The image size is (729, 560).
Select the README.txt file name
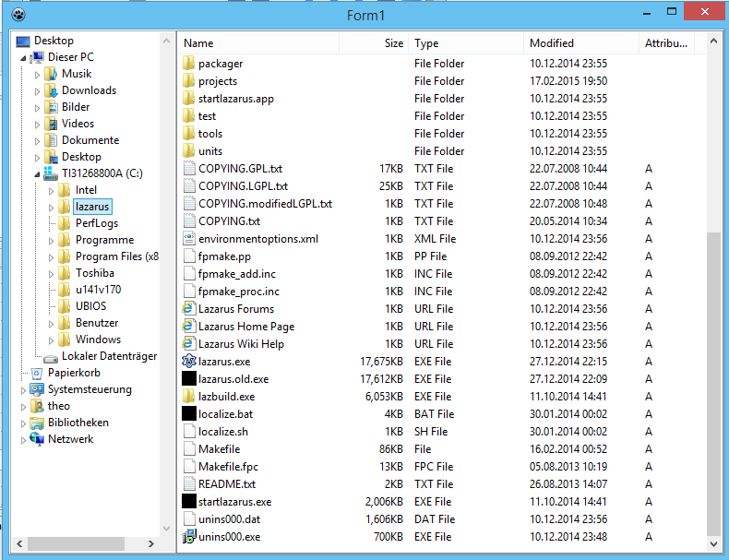point(227,483)
